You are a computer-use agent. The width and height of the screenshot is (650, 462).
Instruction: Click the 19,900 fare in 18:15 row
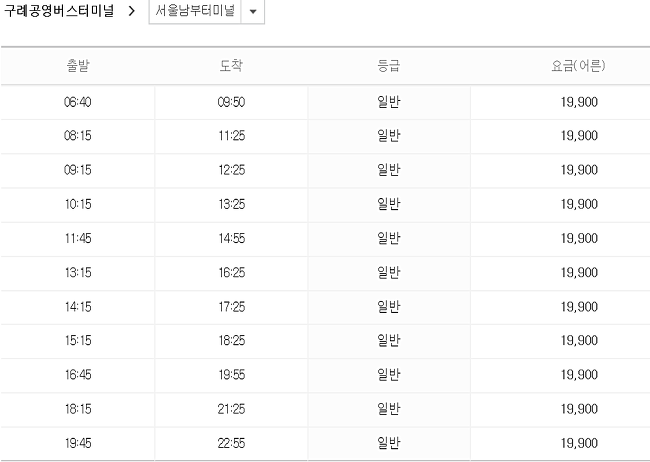[579, 409]
